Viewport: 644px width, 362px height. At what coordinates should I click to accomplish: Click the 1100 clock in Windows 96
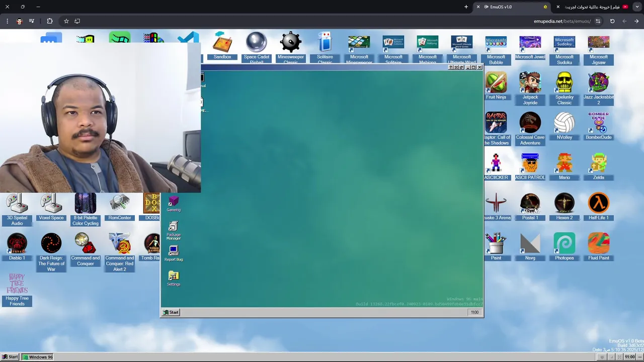[474, 312]
